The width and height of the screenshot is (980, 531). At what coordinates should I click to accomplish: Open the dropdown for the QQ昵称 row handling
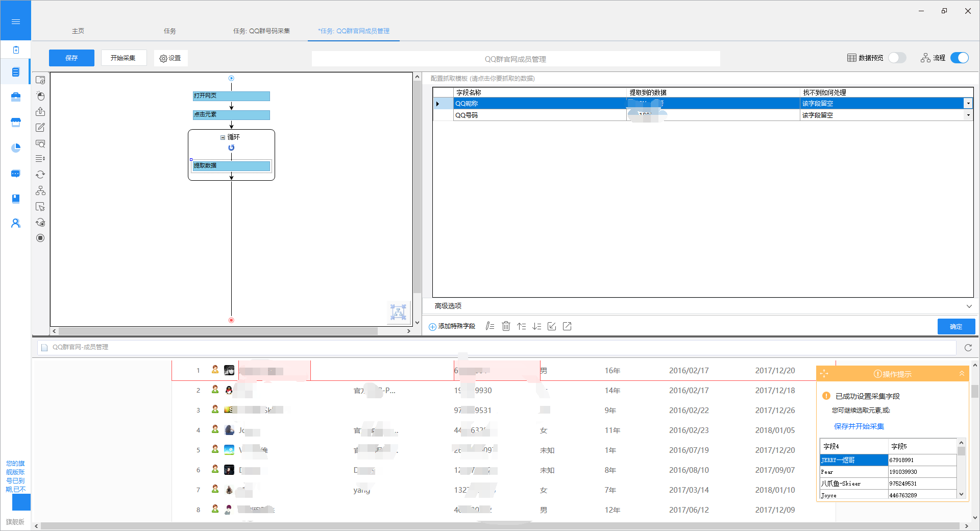[968, 103]
